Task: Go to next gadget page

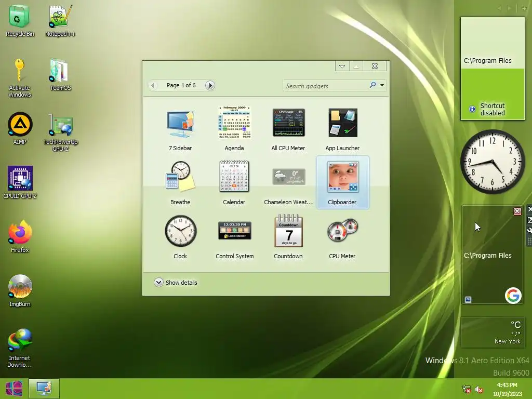Action: [210, 85]
